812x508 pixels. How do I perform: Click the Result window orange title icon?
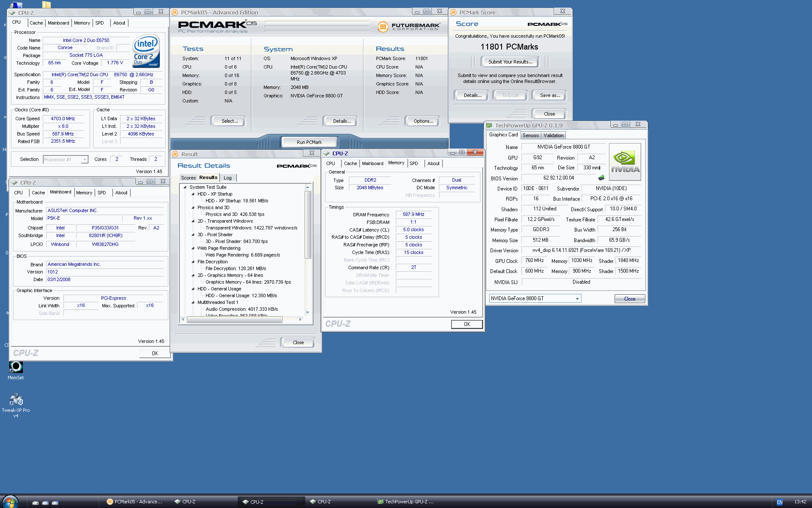pyautogui.click(x=175, y=154)
